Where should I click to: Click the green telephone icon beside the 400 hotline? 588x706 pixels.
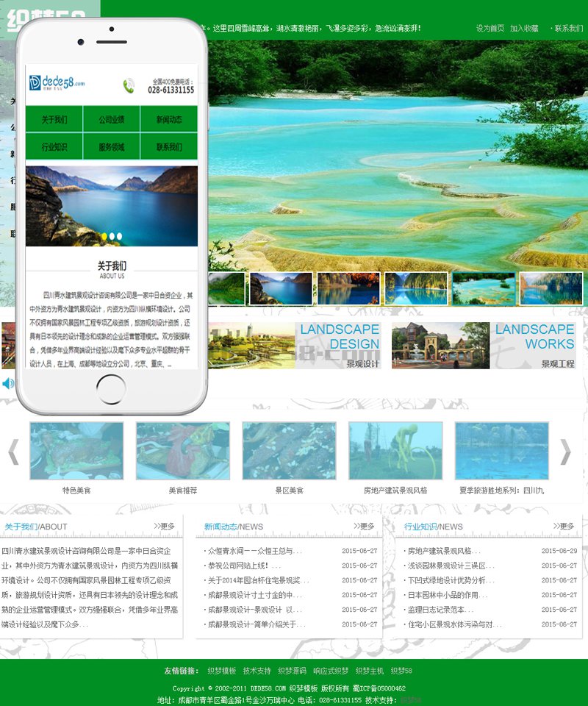click(129, 86)
